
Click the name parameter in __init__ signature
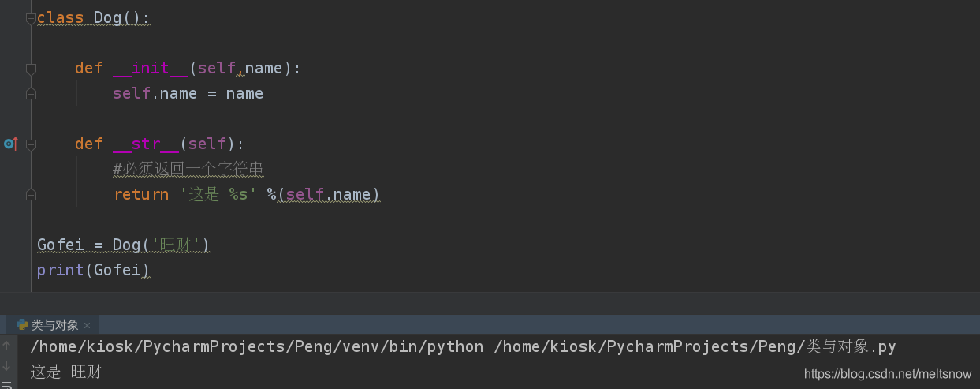pyautogui.click(x=263, y=68)
